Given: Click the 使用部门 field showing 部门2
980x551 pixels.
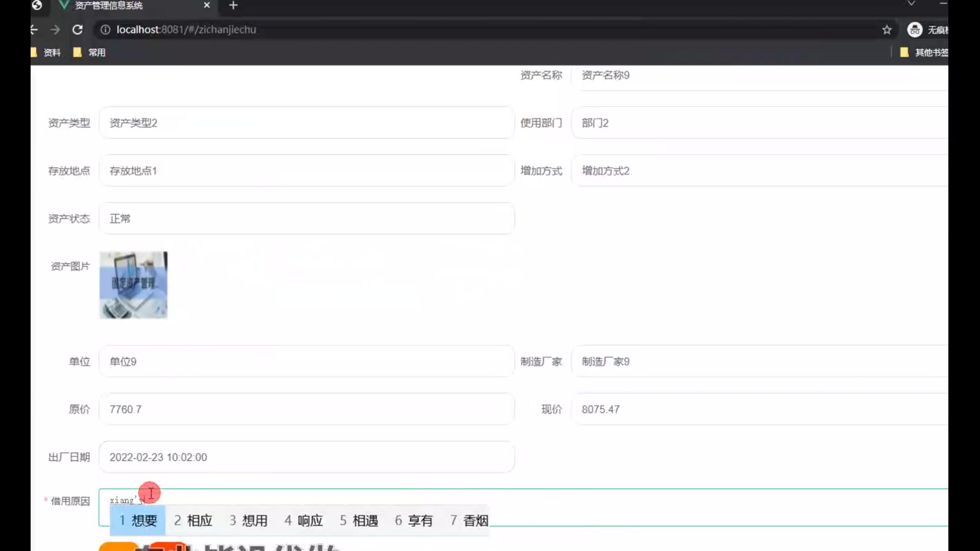Looking at the screenshot, I should (759, 122).
